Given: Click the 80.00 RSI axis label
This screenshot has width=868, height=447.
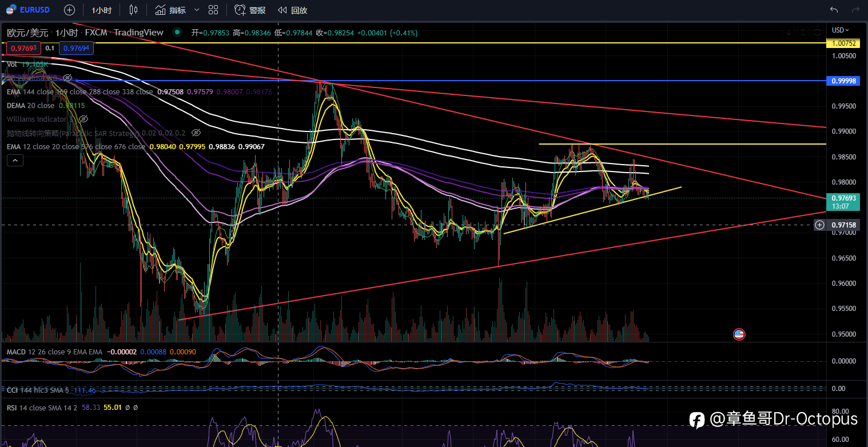Looking at the screenshot, I should 840,412.
